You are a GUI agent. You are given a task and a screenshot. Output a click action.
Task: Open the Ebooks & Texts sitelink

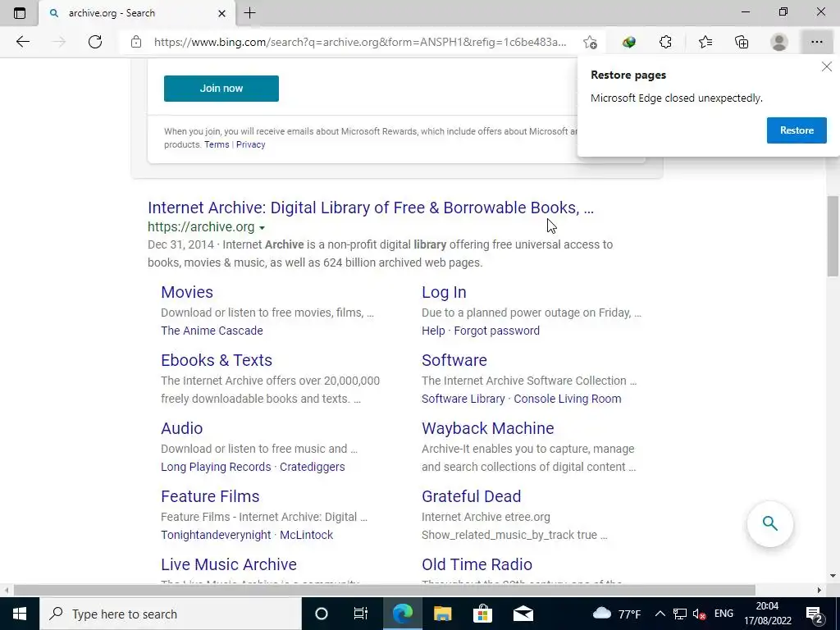217,360
